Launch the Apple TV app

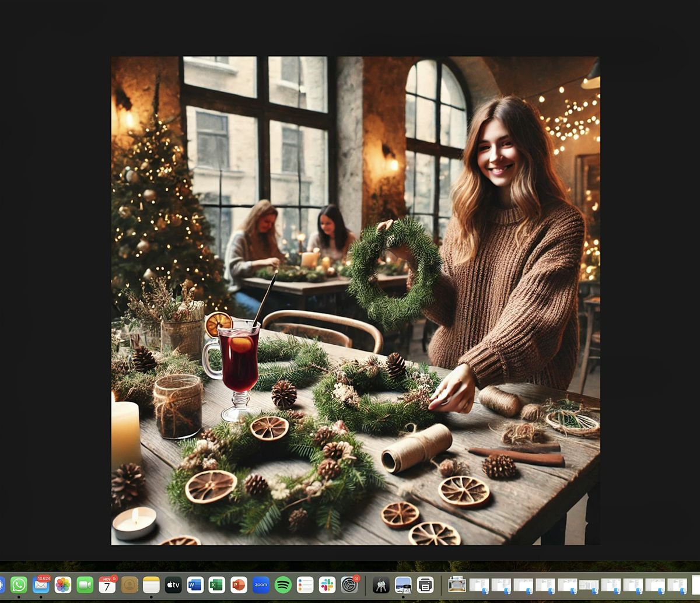(171, 586)
